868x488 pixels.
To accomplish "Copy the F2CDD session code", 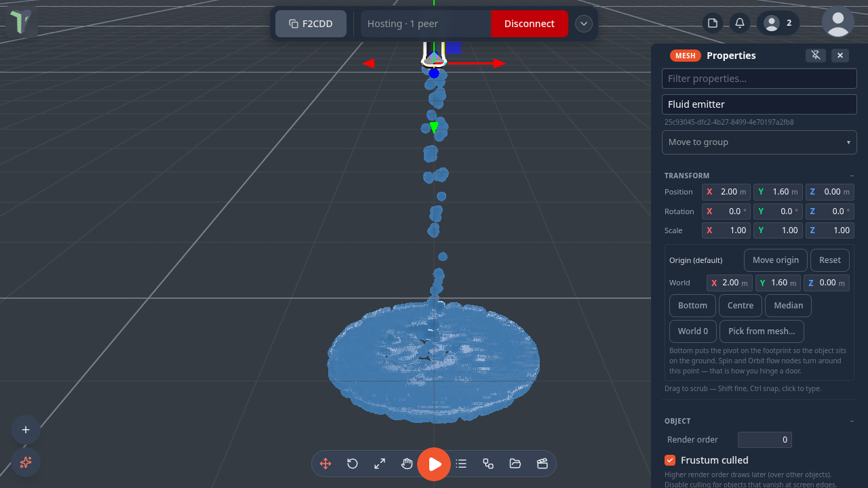I will click(x=311, y=24).
